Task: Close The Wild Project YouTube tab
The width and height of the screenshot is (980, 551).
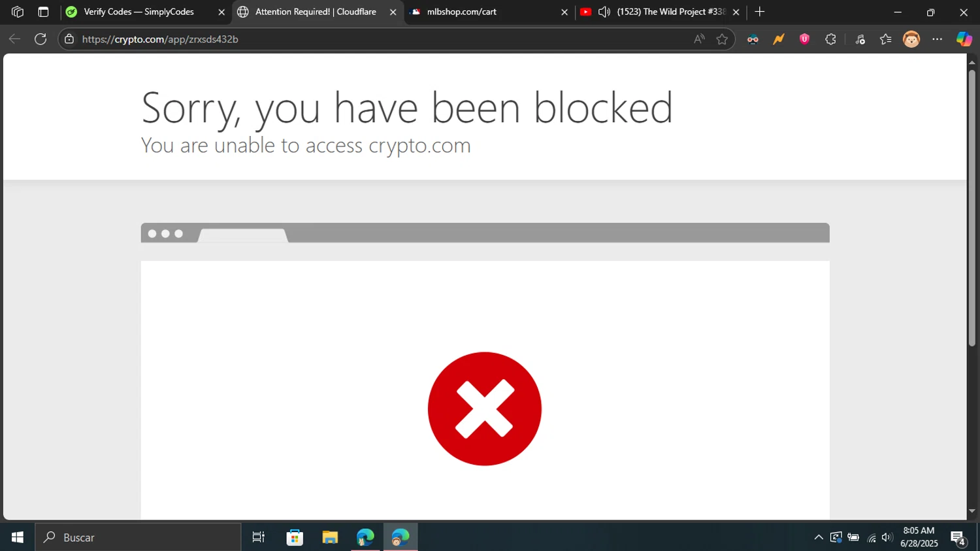Action: 736,12
